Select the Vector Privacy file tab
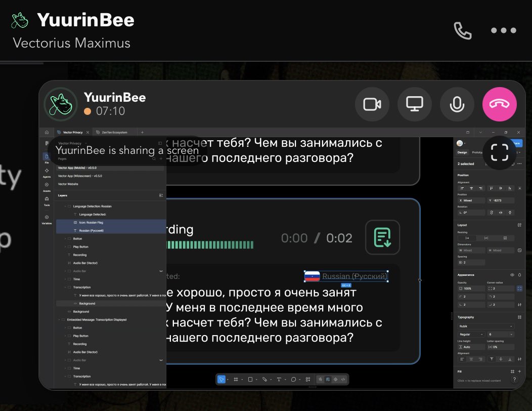The width and height of the screenshot is (532, 411). [x=73, y=133]
